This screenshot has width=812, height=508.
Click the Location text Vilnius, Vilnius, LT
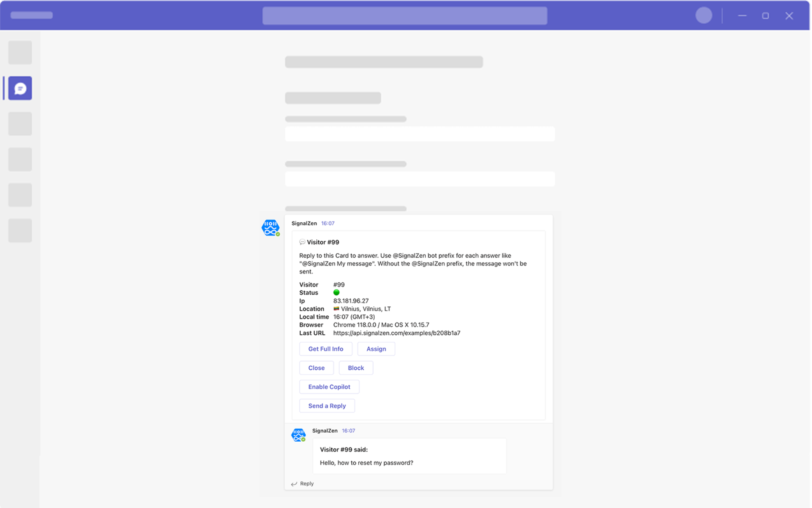(366, 309)
